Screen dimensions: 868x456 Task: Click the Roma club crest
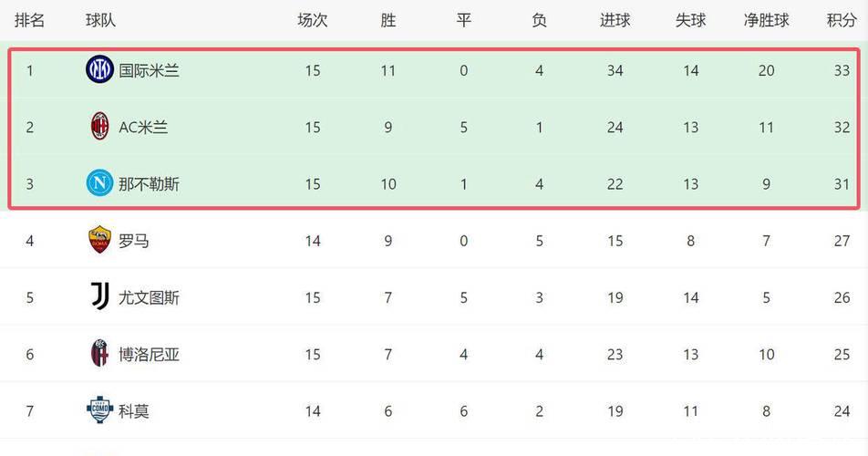click(x=99, y=241)
